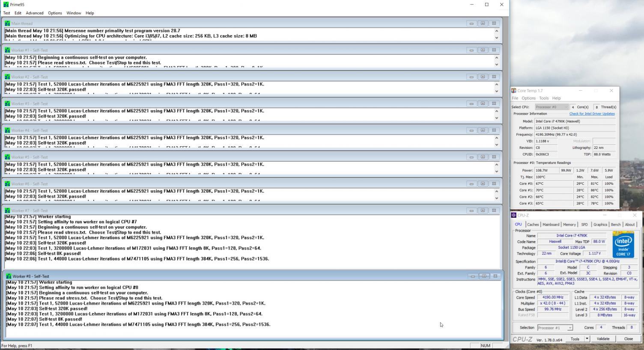The height and width of the screenshot is (350, 644).
Task: Click the Worker #4 window icon
Action: (7, 131)
